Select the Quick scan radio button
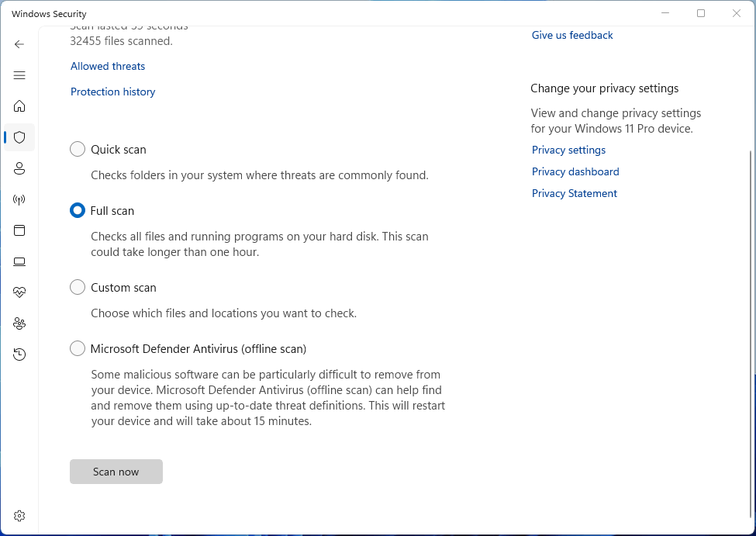 77,149
